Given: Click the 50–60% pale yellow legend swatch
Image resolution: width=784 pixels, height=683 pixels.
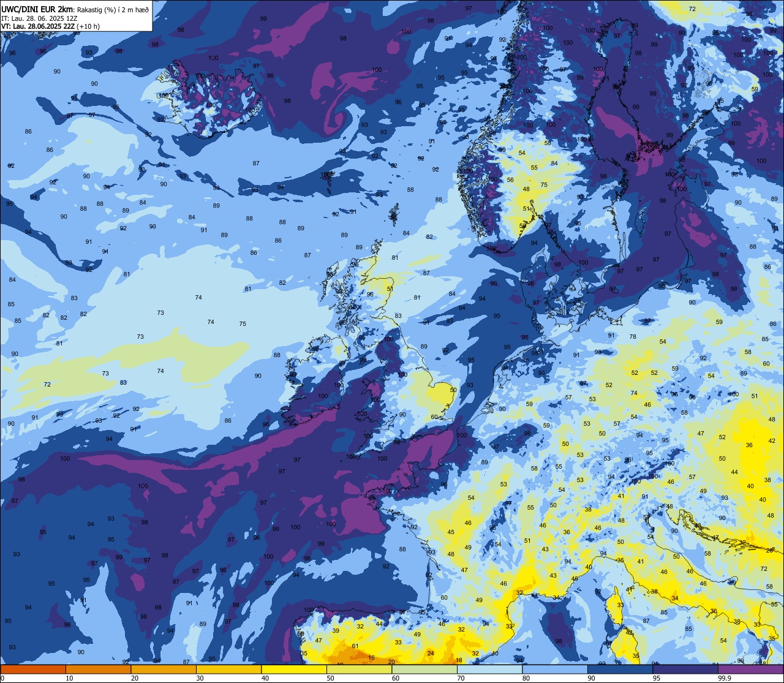Looking at the screenshot, I should pos(359,670).
